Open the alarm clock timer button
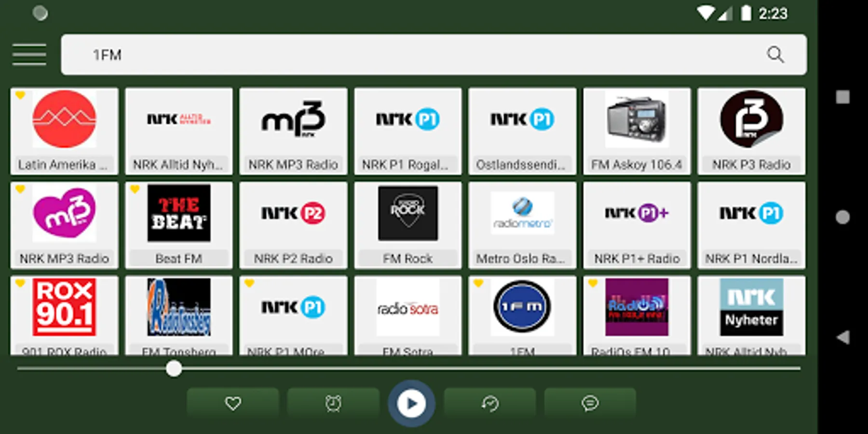The width and height of the screenshot is (868, 434). click(333, 403)
